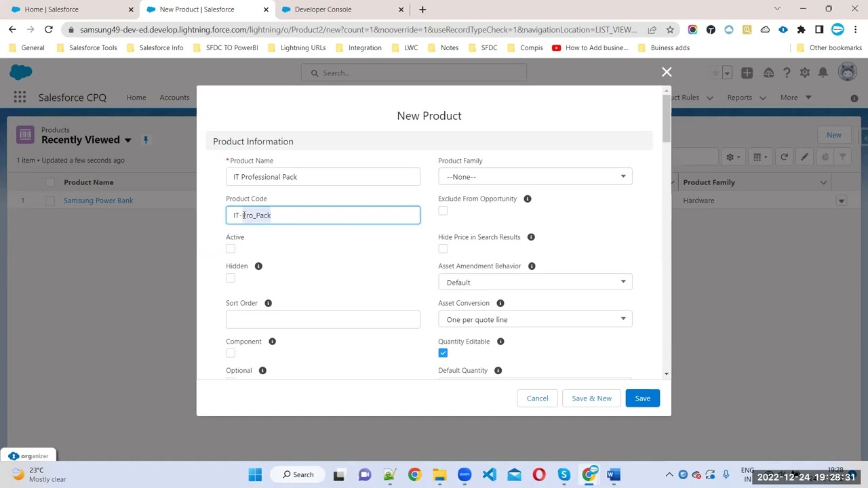
Task: Open General bookmarks folder
Action: [x=27, y=48]
